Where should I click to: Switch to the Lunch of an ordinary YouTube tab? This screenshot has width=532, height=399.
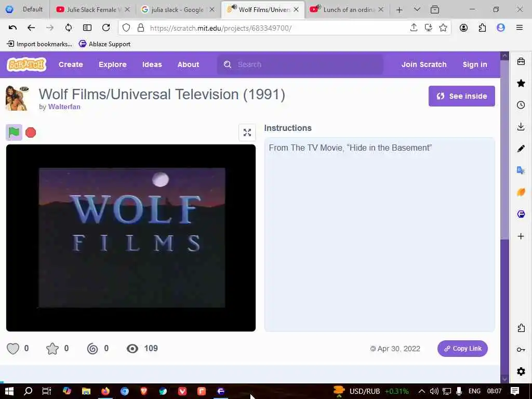[347, 9]
